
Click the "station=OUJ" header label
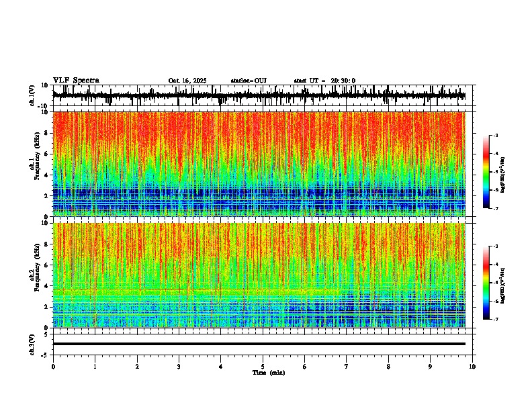point(249,81)
